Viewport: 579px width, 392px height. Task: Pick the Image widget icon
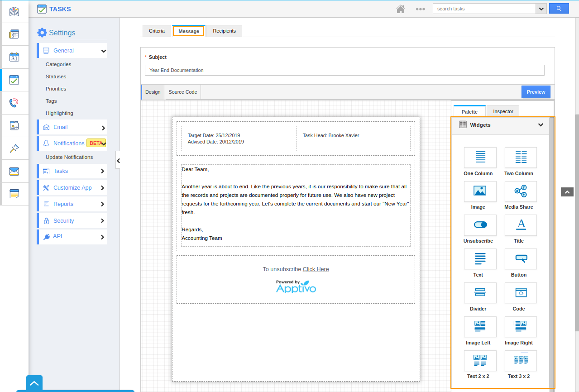click(480, 191)
